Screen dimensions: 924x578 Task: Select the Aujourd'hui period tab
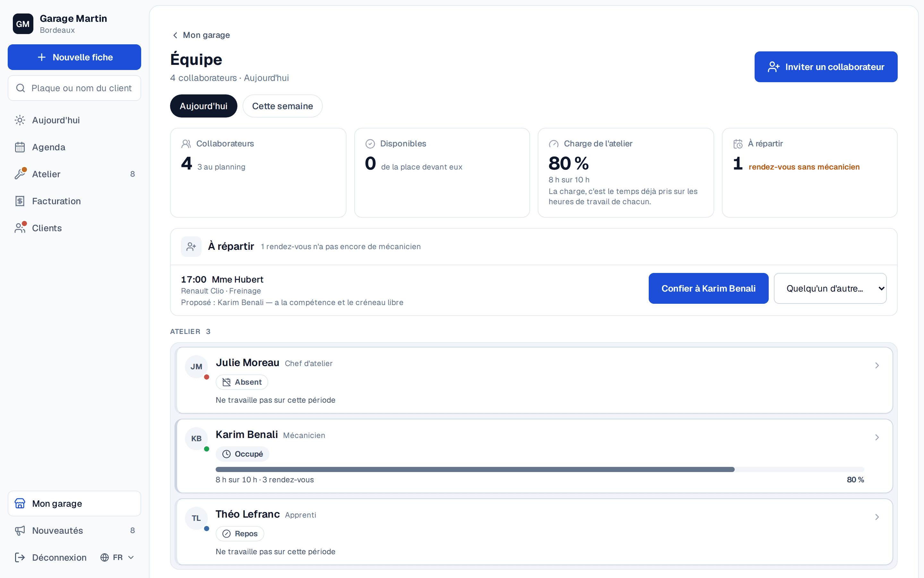pyautogui.click(x=203, y=106)
